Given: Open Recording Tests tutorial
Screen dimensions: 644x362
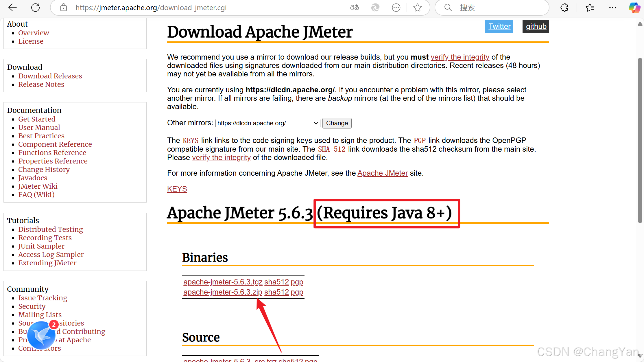Looking at the screenshot, I should click(x=45, y=238).
